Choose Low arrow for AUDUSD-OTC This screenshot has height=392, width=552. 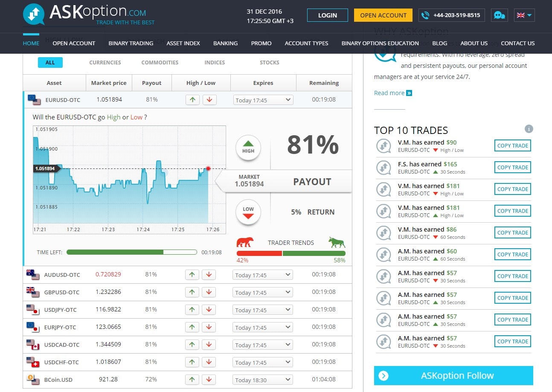tap(209, 275)
